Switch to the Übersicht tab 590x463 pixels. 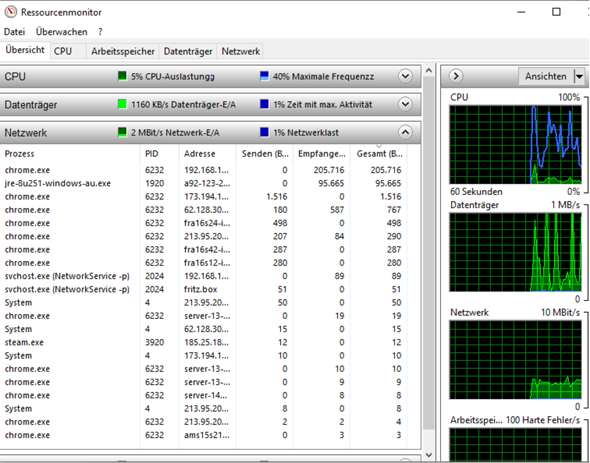(25, 50)
